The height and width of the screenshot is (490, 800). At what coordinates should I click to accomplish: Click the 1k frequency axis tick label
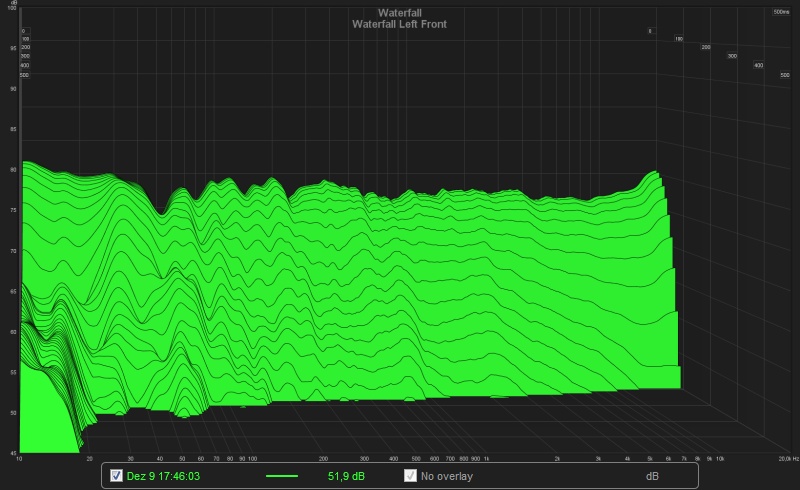(x=486, y=459)
